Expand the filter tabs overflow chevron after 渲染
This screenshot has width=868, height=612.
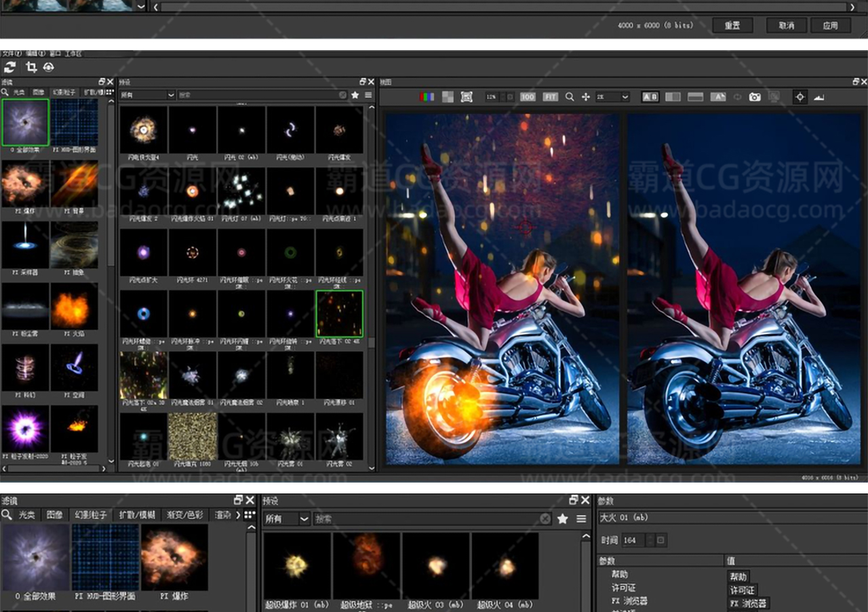tap(238, 515)
